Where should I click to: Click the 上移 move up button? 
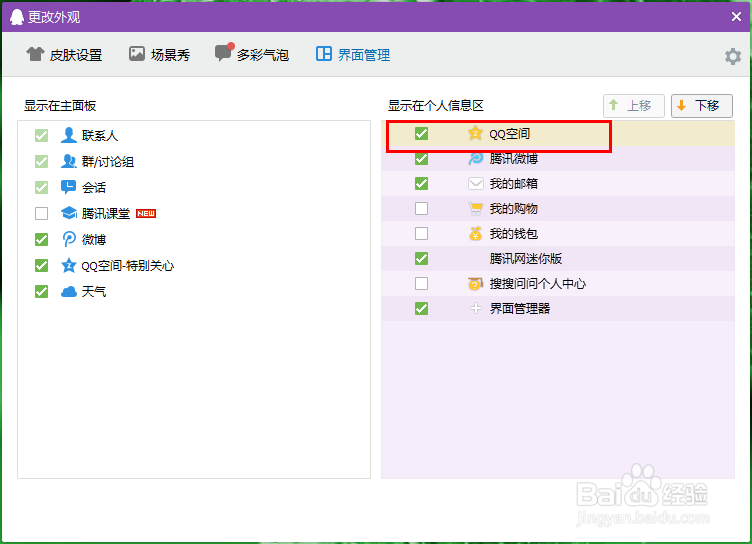[x=634, y=106]
